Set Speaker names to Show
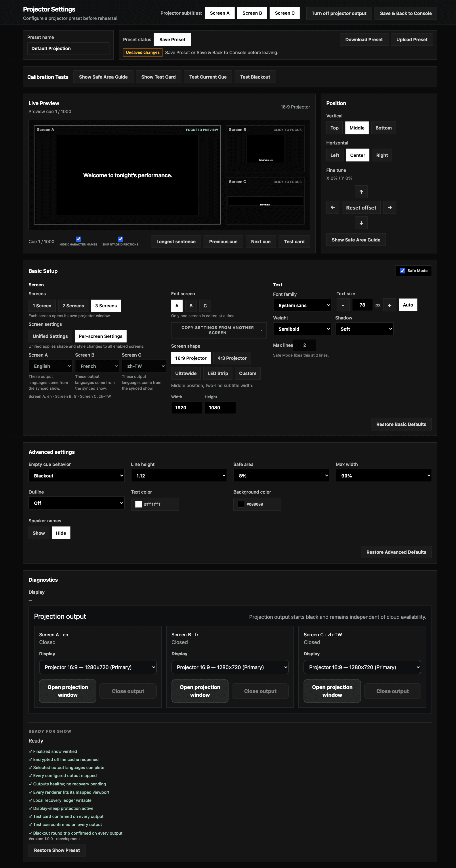This screenshot has height=868, width=456. coord(39,533)
